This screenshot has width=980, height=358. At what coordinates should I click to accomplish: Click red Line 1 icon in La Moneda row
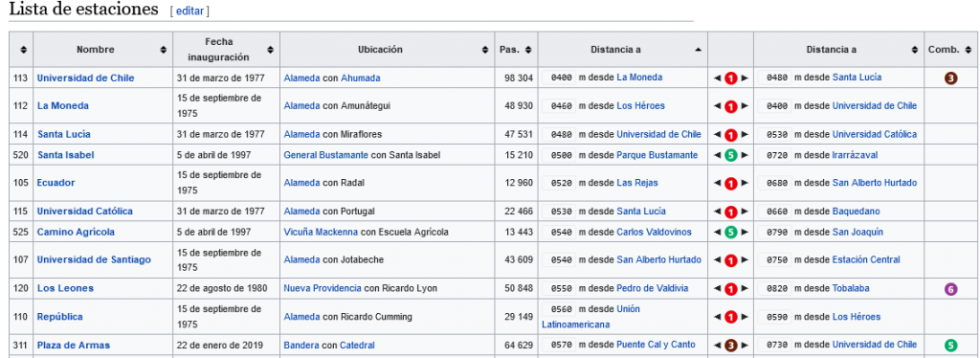point(730,106)
